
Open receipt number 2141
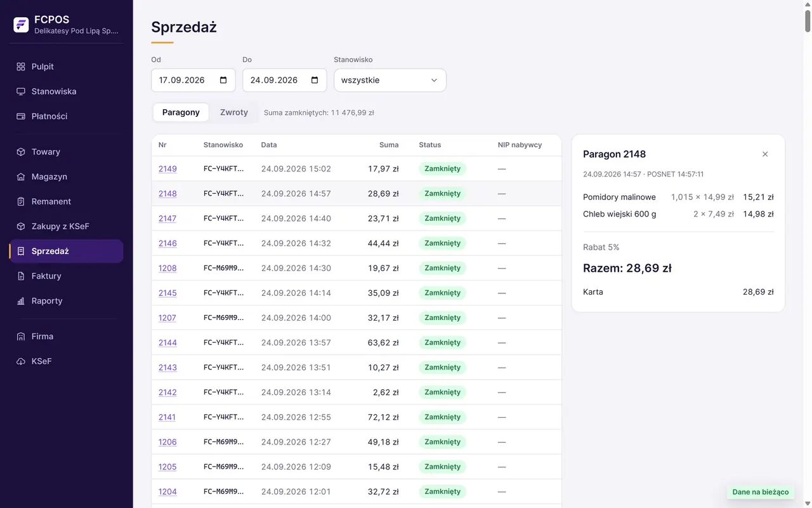(x=167, y=417)
